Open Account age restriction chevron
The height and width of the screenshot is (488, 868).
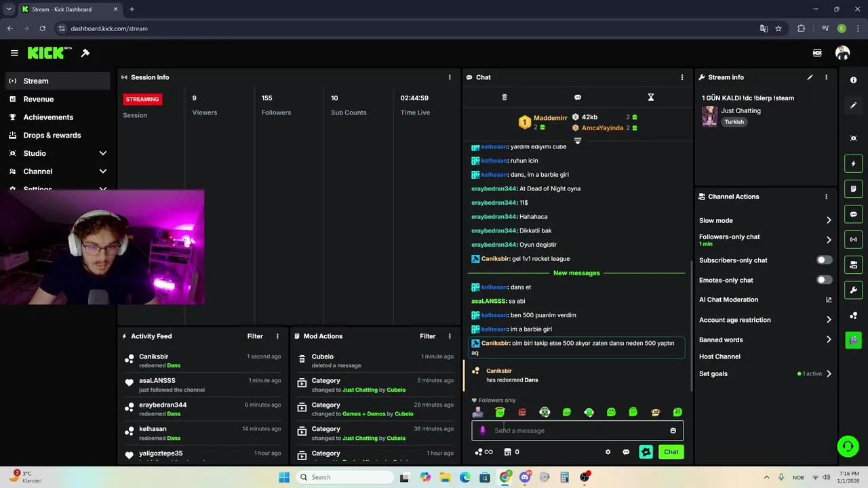click(829, 320)
